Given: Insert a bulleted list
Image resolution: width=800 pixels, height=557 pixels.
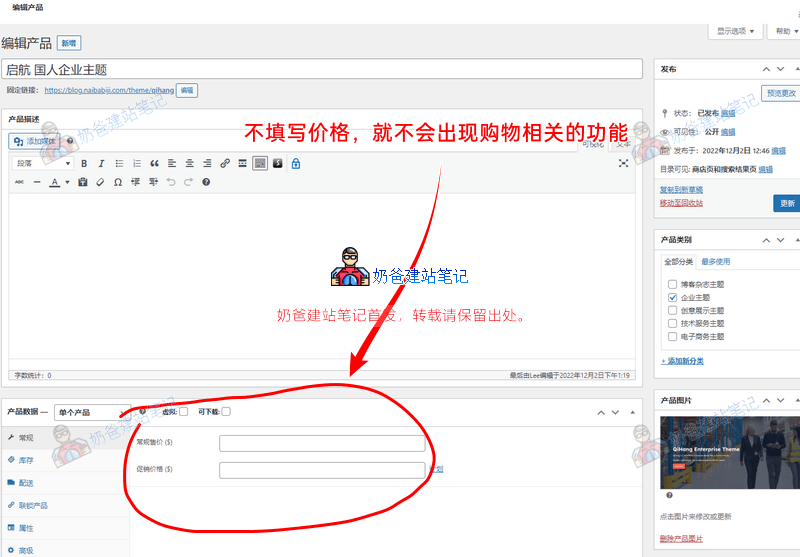Looking at the screenshot, I should [x=119, y=163].
